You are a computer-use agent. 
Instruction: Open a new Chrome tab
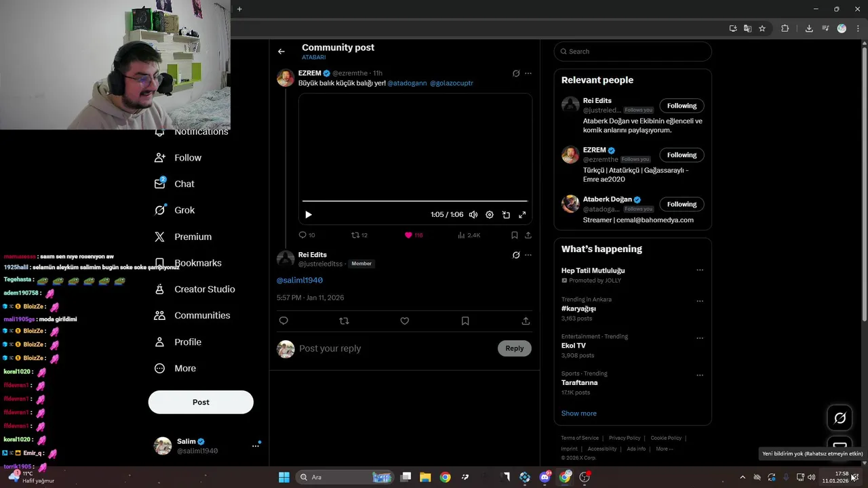click(239, 9)
